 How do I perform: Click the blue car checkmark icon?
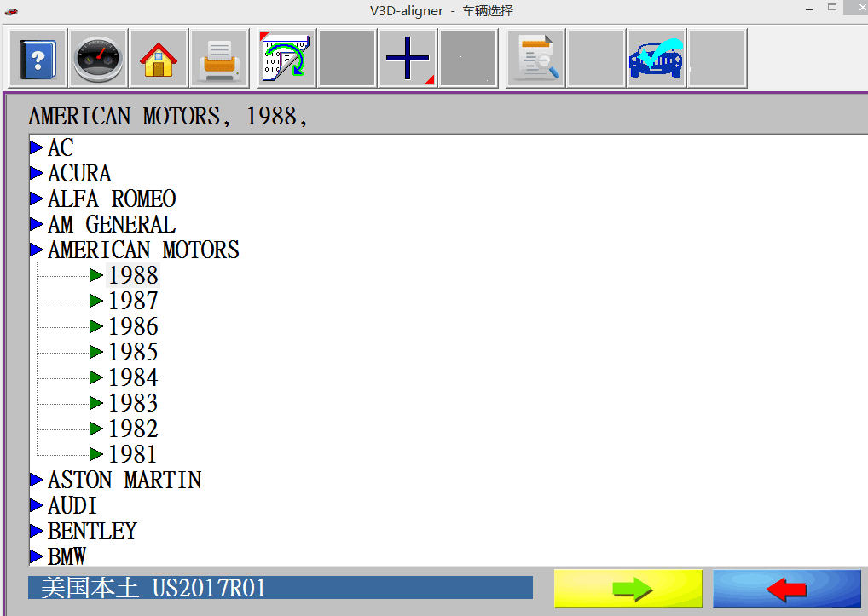pyautogui.click(x=657, y=59)
